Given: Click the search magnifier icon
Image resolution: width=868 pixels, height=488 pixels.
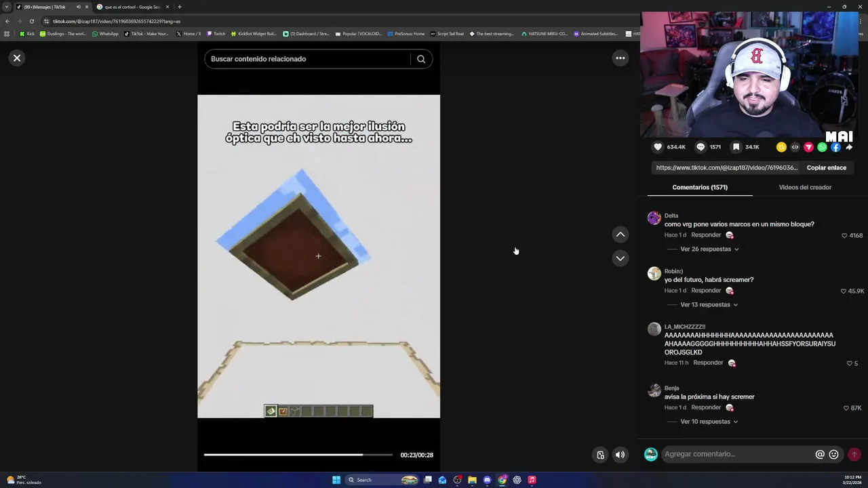Looking at the screenshot, I should pyautogui.click(x=421, y=59).
